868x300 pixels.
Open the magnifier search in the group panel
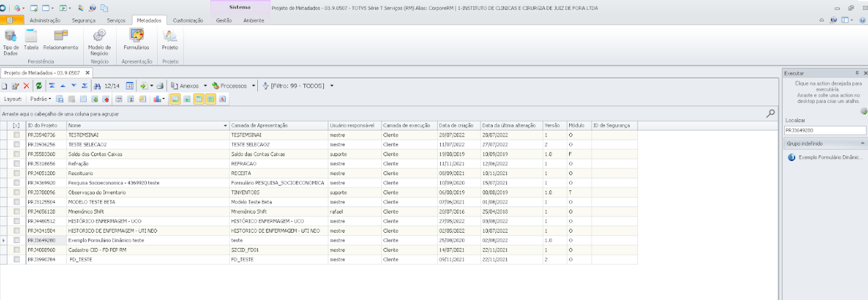(771, 113)
